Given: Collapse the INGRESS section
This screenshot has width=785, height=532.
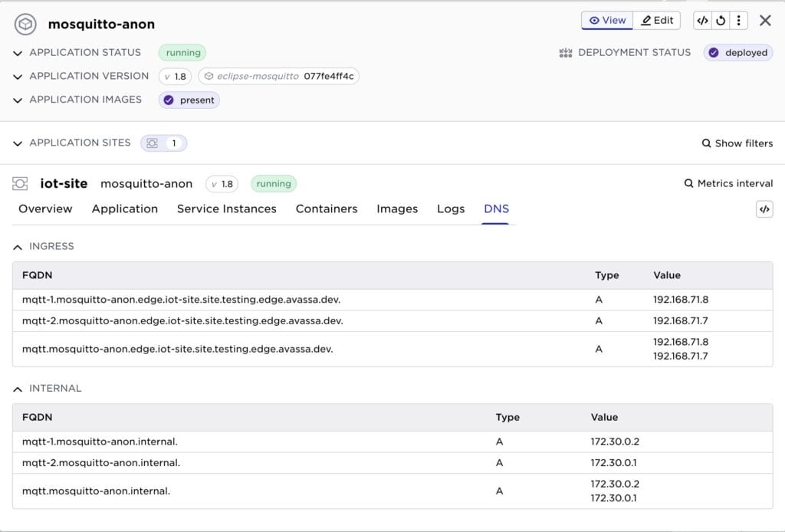Looking at the screenshot, I should 18,246.
